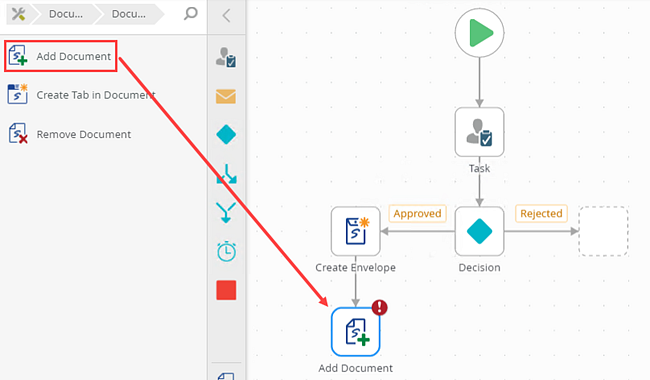Select the Add Document step on canvas

point(356,332)
